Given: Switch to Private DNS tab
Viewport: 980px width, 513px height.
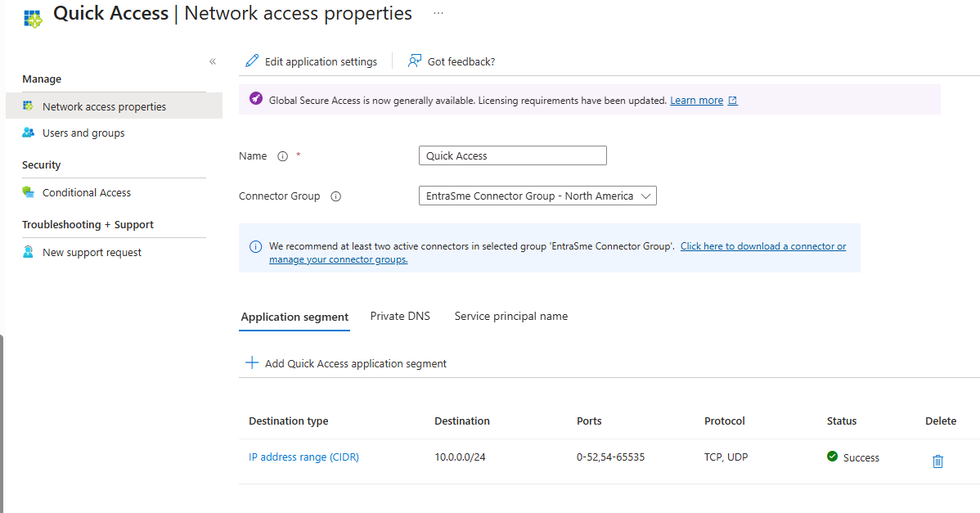Looking at the screenshot, I should pos(400,316).
